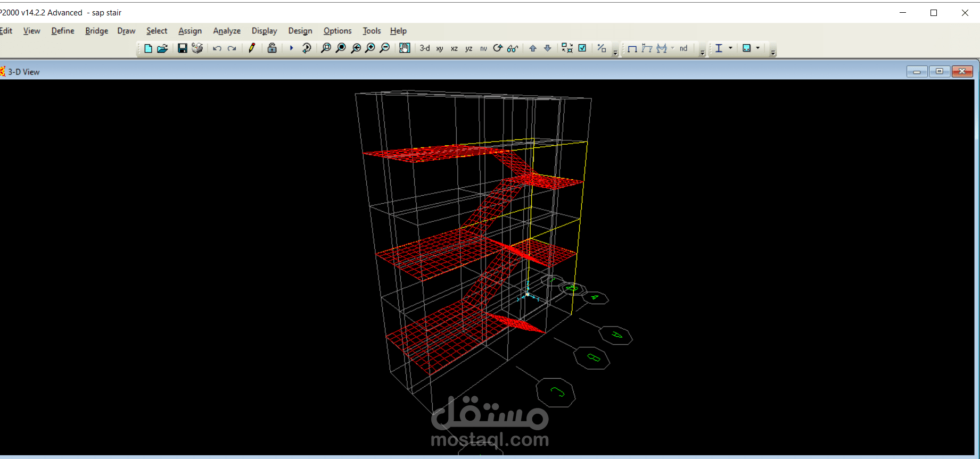Click the Object Shrink Toggle icon
The image size is (980, 459).
click(567, 48)
